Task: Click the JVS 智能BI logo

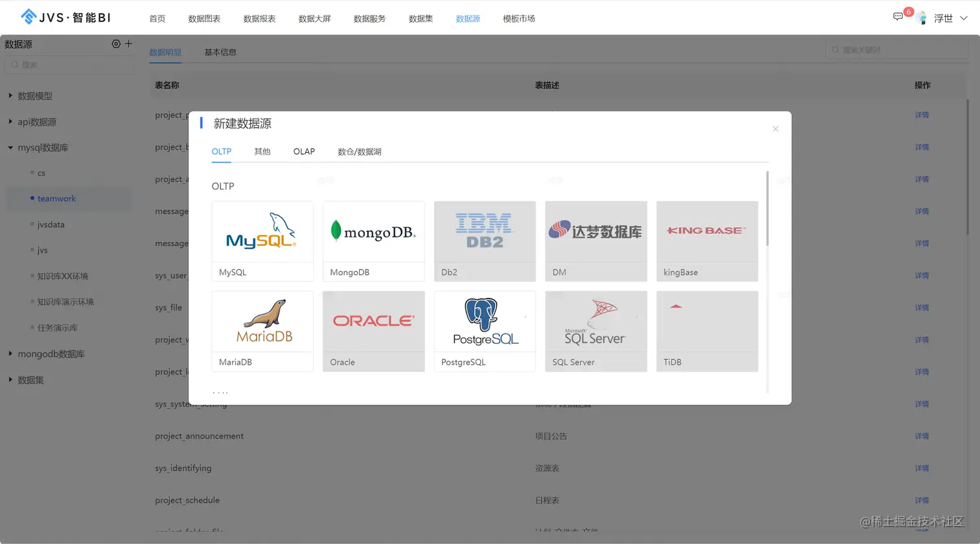Action: (65, 17)
